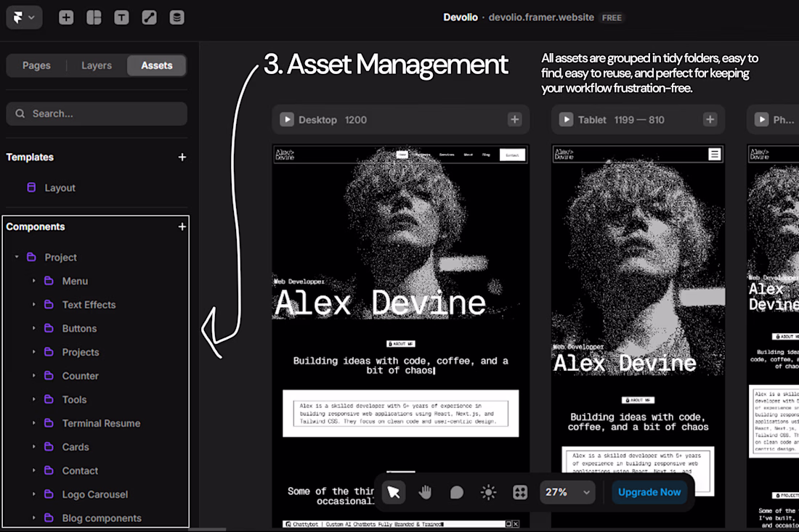The width and height of the screenshot is (799, 532).
Task: Play preview of Phone breakpoint
Action: 761,120
